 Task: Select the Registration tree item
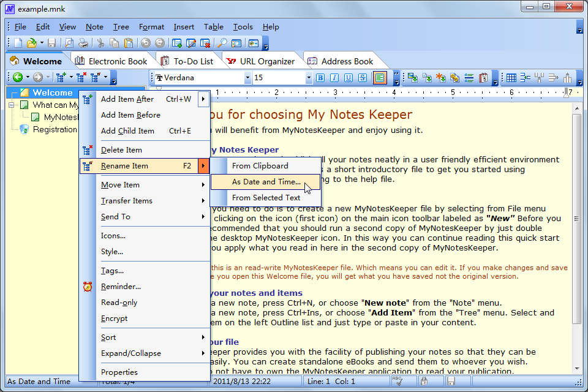(x=55, y=129)
